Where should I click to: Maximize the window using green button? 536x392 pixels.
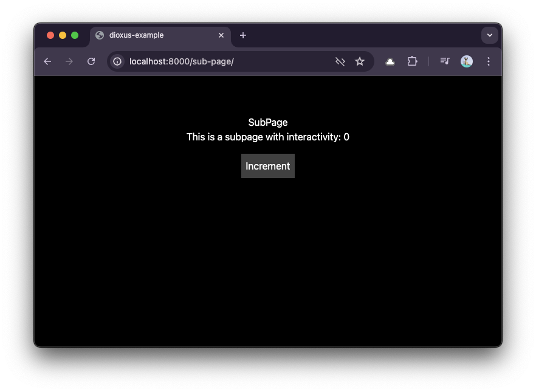click(75, 35)
